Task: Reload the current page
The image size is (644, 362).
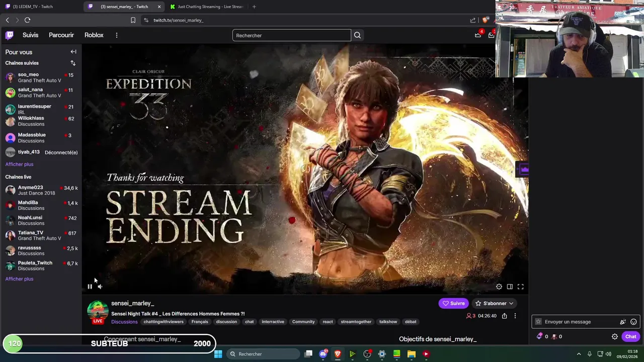Action: [x=27, y=20]
